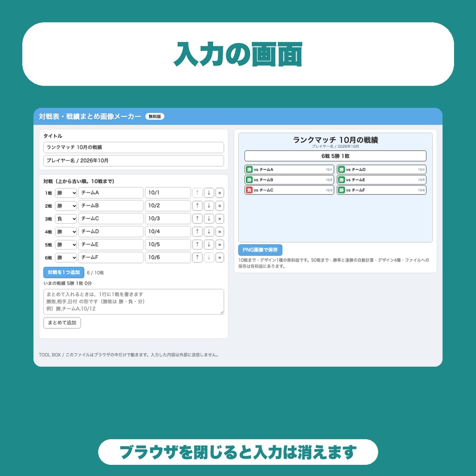Edit date field 10/1

coord(168,193)
